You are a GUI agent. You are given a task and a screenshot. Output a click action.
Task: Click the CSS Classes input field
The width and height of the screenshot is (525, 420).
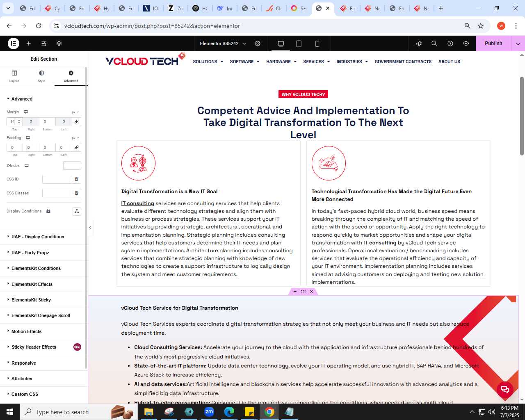(x=57, y=193)
